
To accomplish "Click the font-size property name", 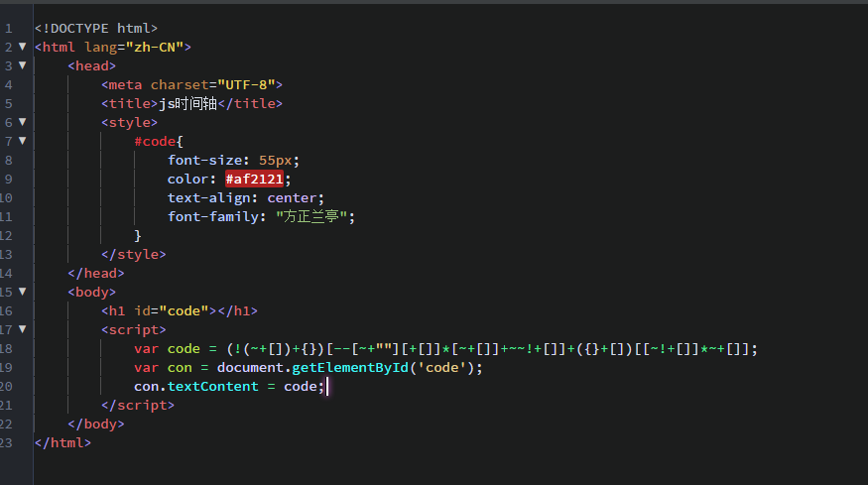I will click(x=204, y=160).
